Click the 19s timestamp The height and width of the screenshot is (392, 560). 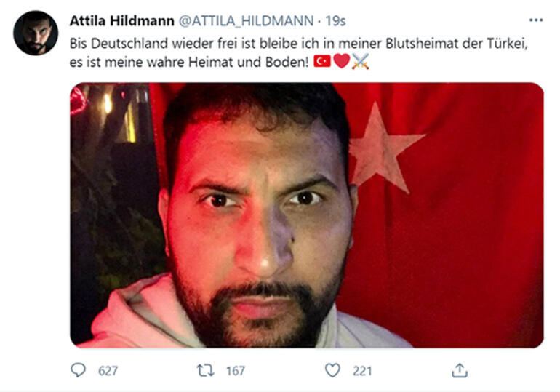tap(335, 20)
